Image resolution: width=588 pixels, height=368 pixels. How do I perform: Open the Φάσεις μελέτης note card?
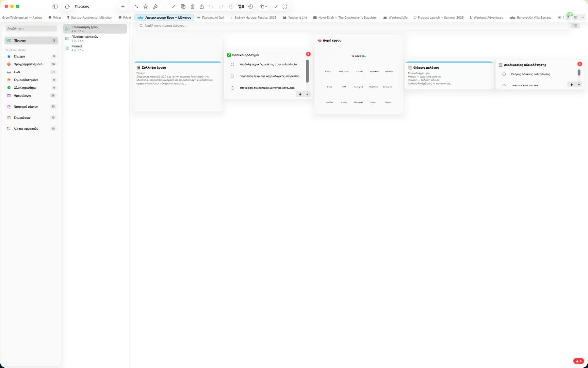click(x=449, y=75)
